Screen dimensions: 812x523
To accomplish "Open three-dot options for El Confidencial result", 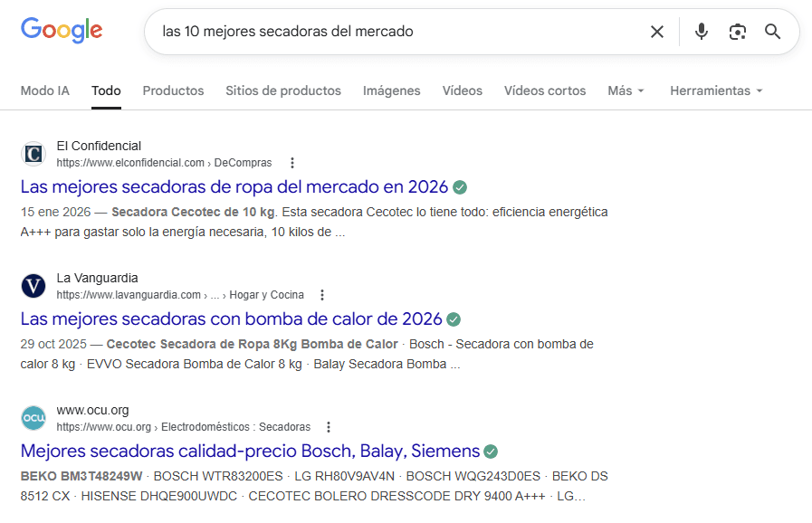I will coord(292,162).
